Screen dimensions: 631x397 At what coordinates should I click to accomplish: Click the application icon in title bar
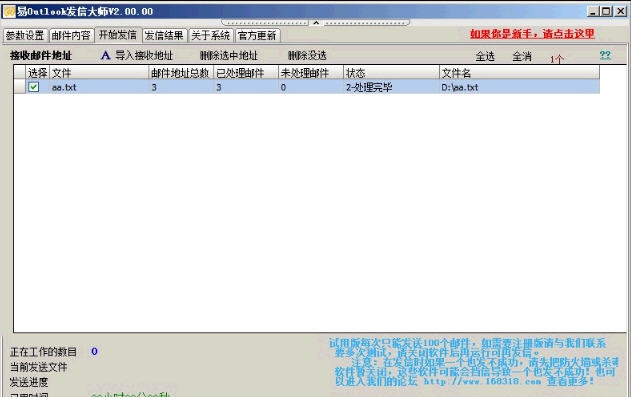click(x=9, y=11)
